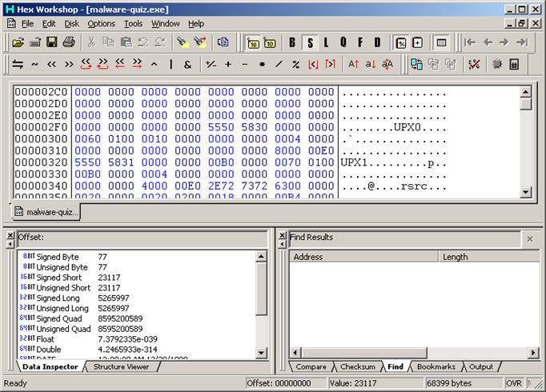Click the AND (&) operation icon
Screen dimensions: 546x392
click(x=187, y=64)
